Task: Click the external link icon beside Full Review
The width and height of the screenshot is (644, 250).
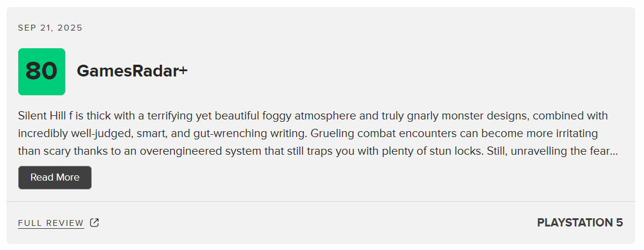Action: point(95,223)
